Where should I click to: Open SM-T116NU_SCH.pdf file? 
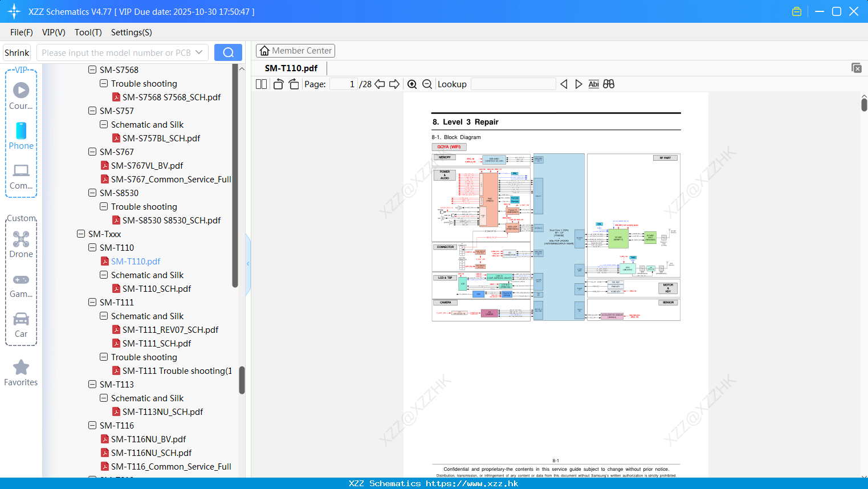tap(151, 453)
